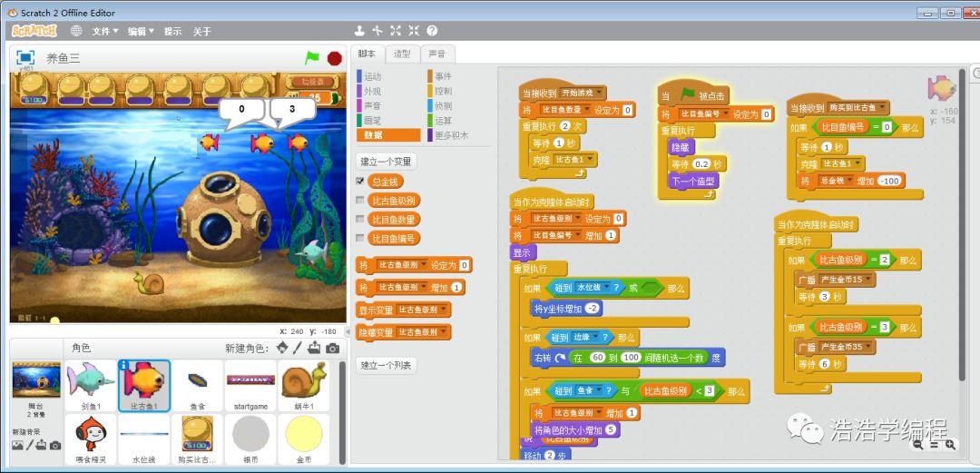Select the 水位线 sprite

(144, 439)
